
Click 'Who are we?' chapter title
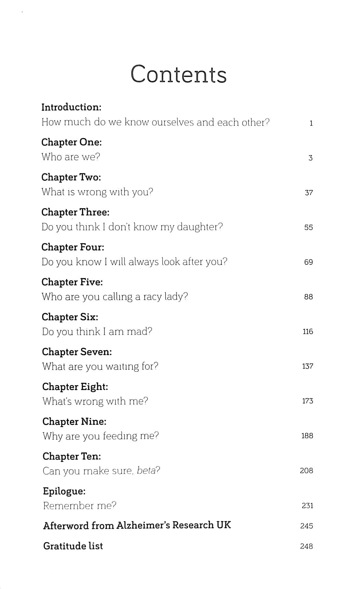click(71, 157)
